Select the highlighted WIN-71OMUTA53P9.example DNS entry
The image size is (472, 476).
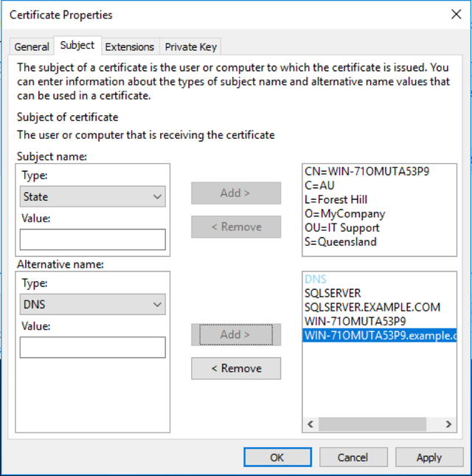click(x=380, y=336)
